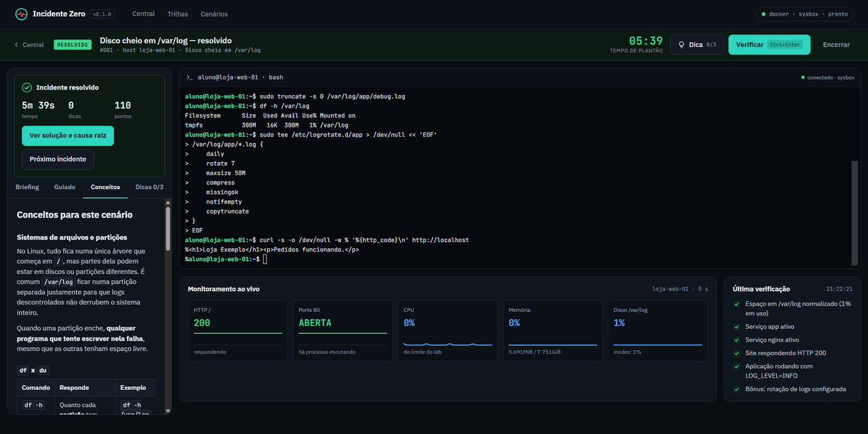Click the lightbulb icon in the Dica button
The height and width of the screenshot is (434, 868).
(682, 45)
